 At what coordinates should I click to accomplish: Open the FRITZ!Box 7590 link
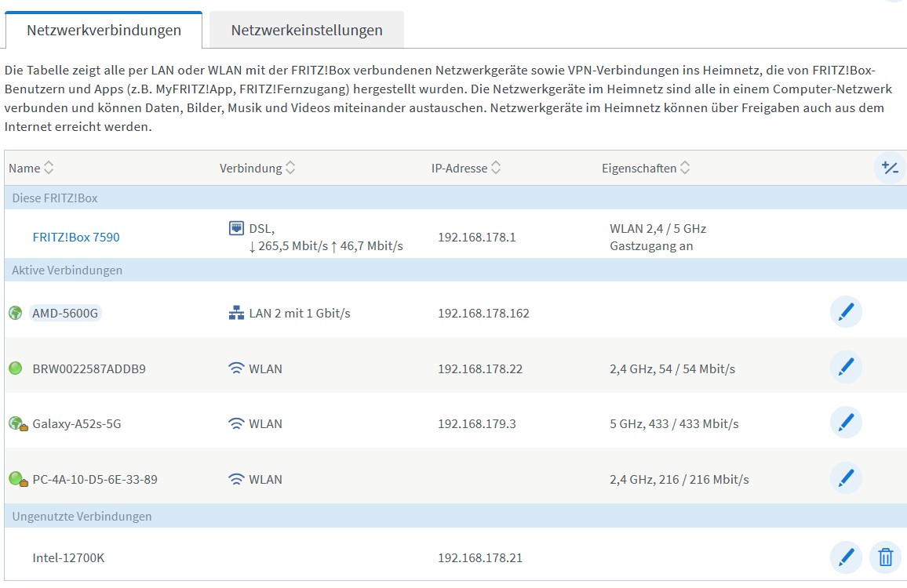(x=76, y=237)
